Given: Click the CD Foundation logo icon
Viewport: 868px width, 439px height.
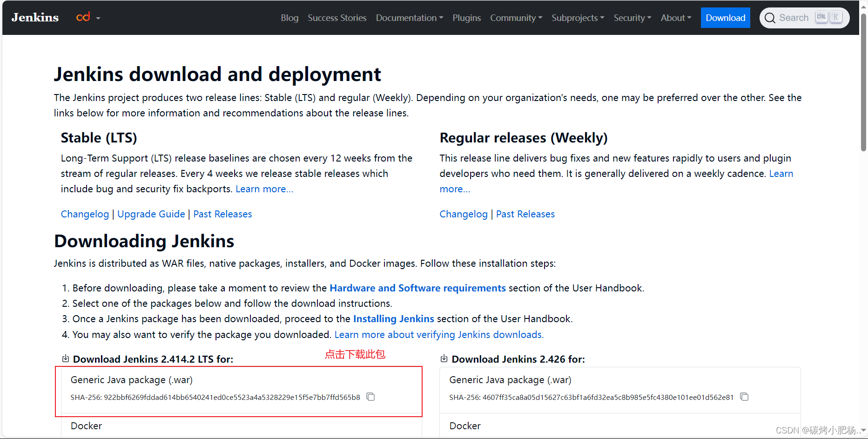Looking at the screenshot, I should pyautogui.click(x=83, y=17).
